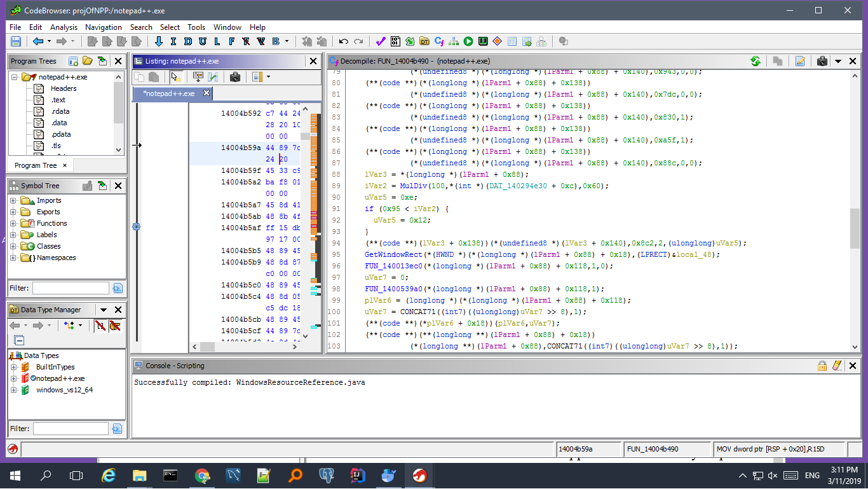Image resolution: width=868 pixels, height=489 pixels.
Task: Open the Navigation menu
Action: [104, 27]
